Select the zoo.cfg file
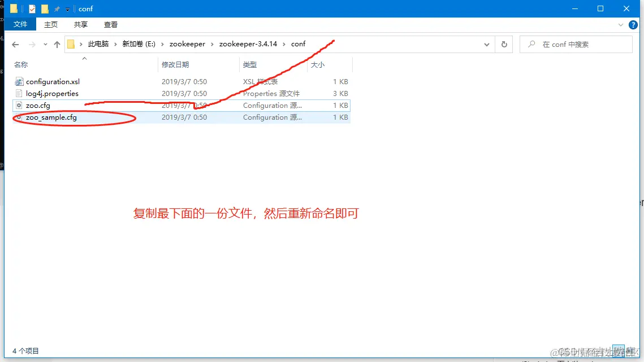644x362 pixels. (181, 106)
